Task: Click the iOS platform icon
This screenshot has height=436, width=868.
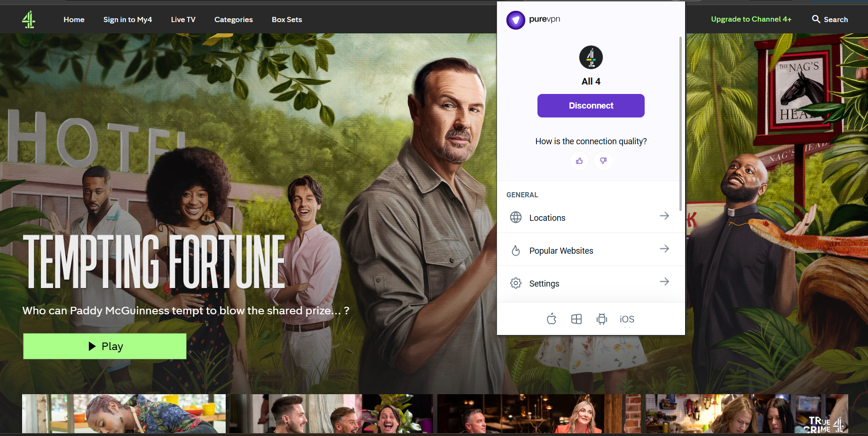Action: pos(627,319)
